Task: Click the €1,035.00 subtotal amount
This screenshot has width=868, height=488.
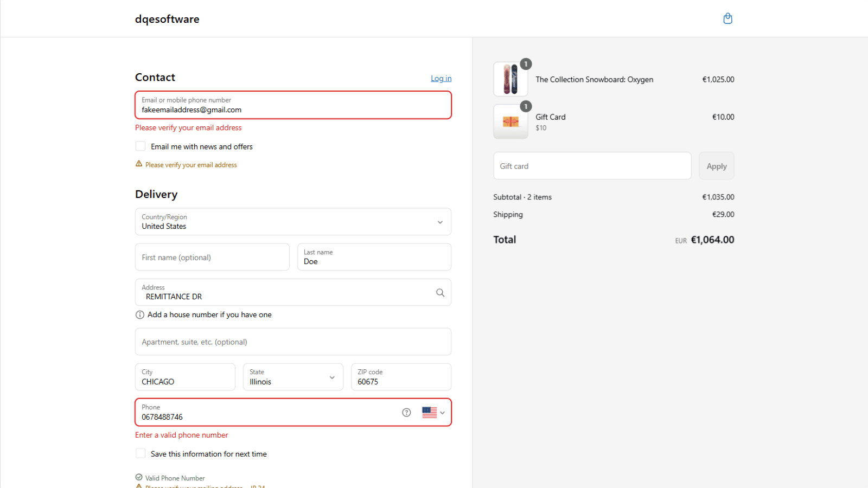Action: (718, 197)
